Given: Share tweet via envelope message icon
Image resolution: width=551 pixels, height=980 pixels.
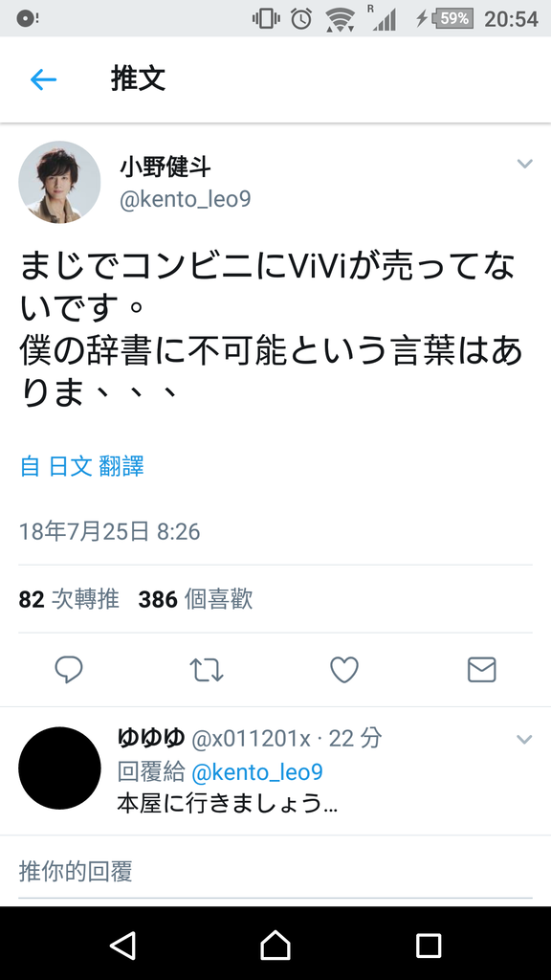Looking at the screenshot, I should point(482,669).
